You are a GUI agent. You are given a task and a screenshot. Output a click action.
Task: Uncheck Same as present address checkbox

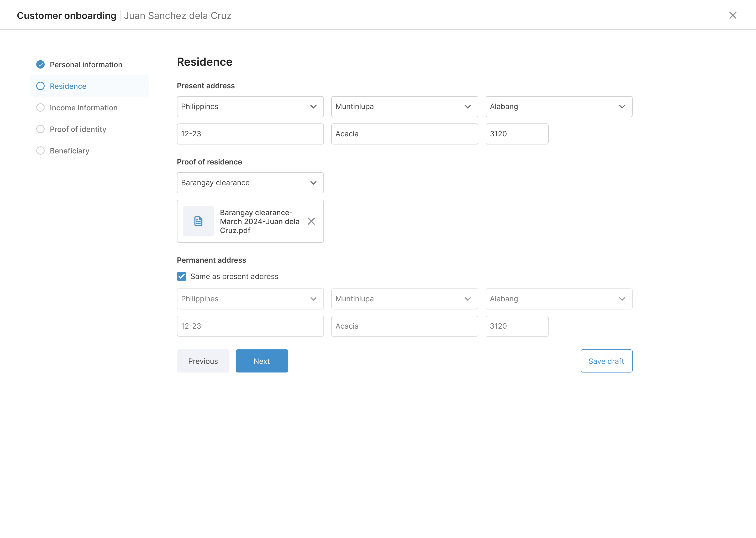182,276
